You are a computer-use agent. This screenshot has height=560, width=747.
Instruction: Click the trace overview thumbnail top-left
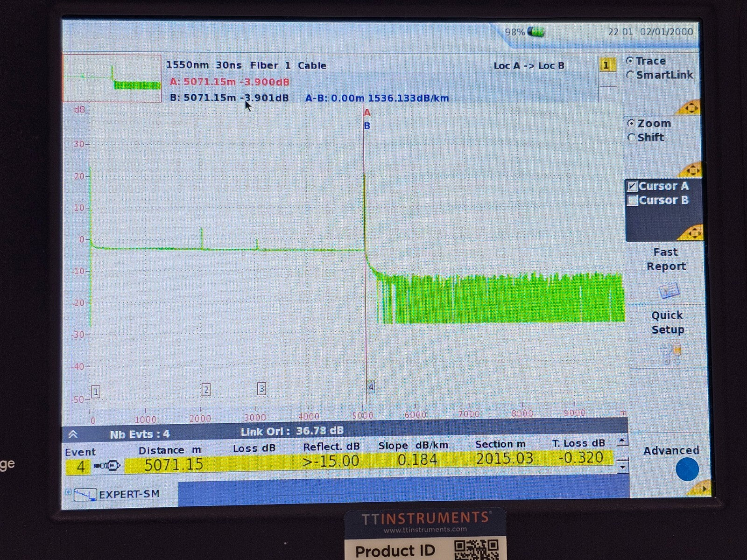(112, 77)
